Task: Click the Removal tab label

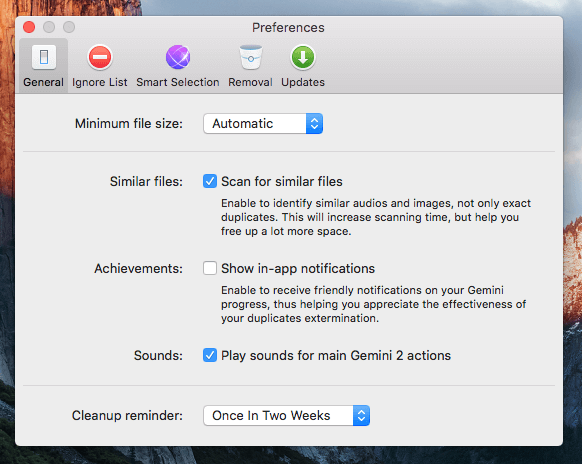Action: click(250, 82)
